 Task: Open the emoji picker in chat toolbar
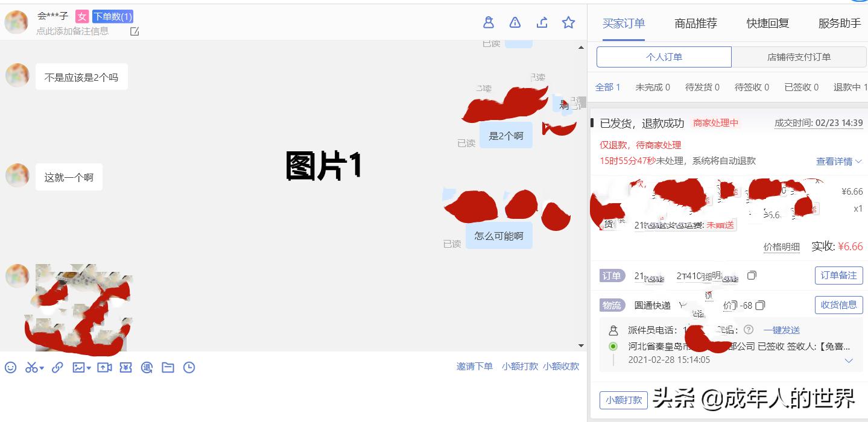click(9, 367)
